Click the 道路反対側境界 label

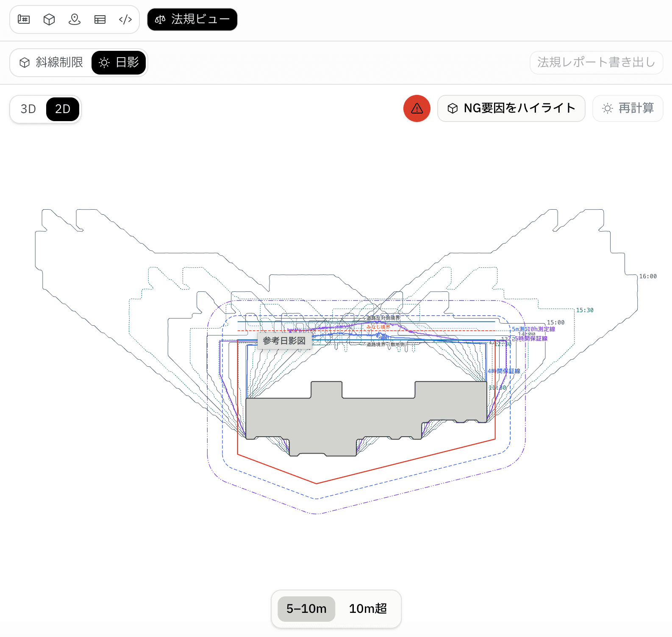coord(383,318)
